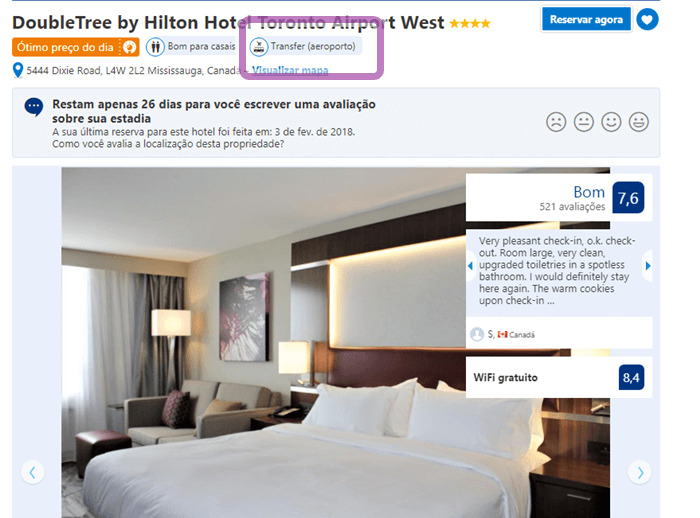Show previous photo with left gallery arrow
This screenshot has width=700, height=518.
tap(32, 472)
